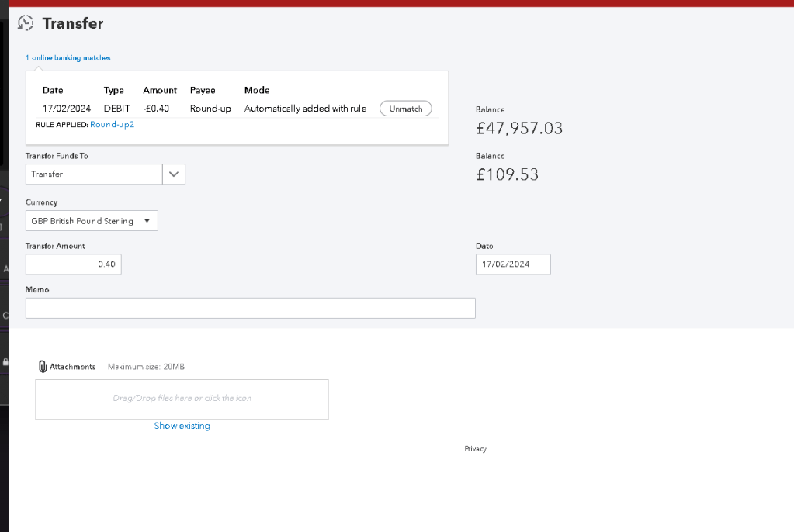Click the Show existing link
794x532 pixels.
tap(182, 426)
